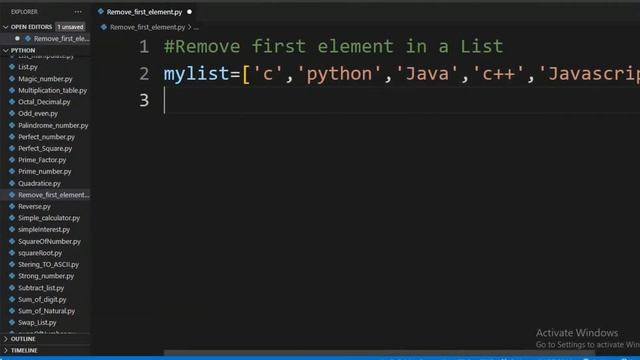Viewport: 640px width, 360px height.
Task: Open Simple_calculator.py file
Action: 49,218
